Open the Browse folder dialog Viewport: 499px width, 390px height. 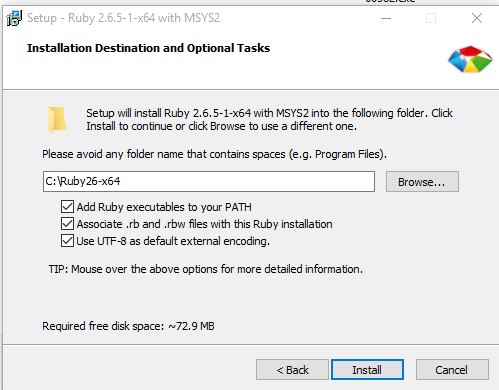[x=422, y=182]
